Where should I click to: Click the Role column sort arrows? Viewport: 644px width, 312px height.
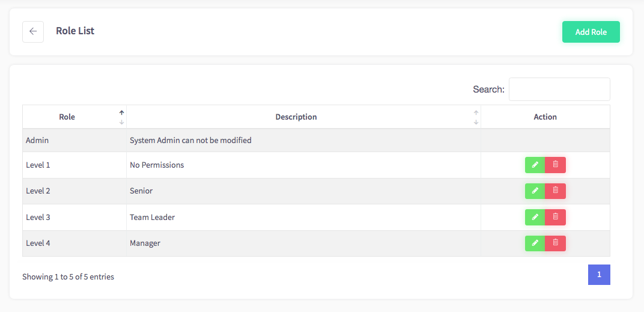click(121, 117)
